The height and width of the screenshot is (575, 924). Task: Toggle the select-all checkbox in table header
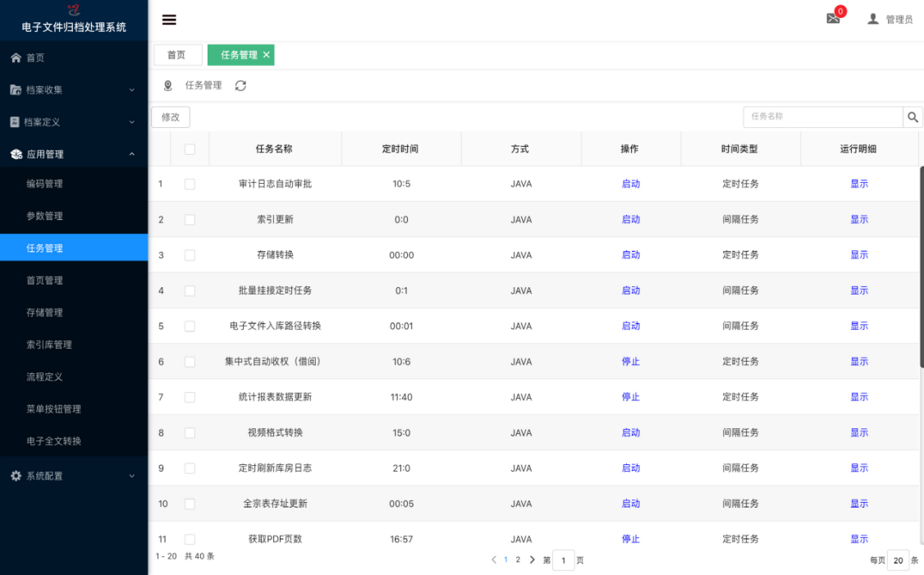190,148
